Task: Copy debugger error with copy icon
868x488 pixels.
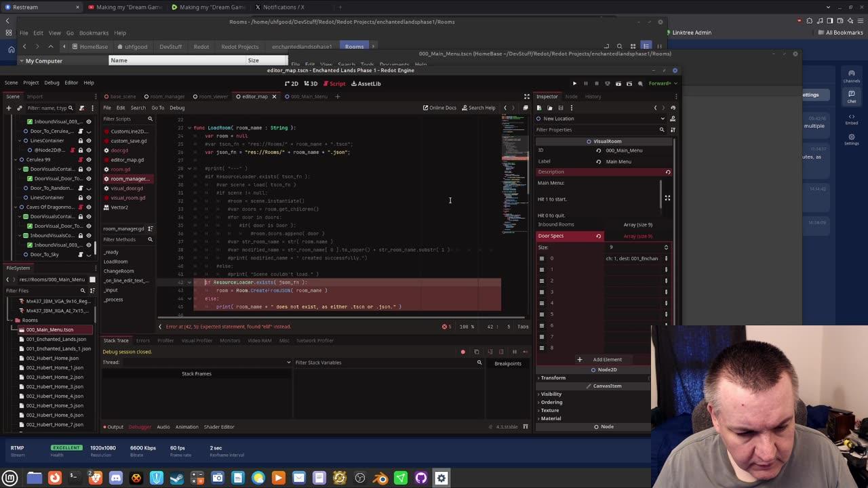Action: point(476,352)
